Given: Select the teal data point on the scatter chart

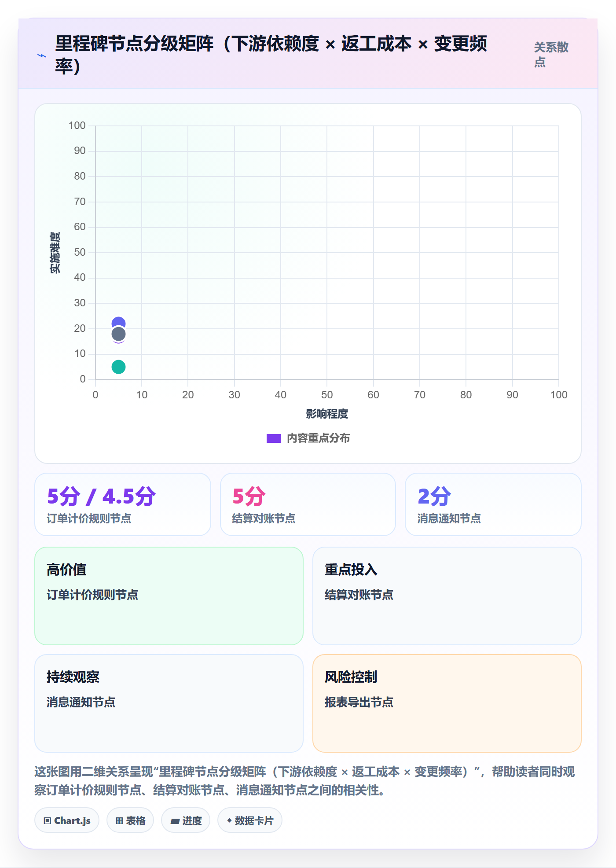Looking at the screenshot, I should point(118,367).
